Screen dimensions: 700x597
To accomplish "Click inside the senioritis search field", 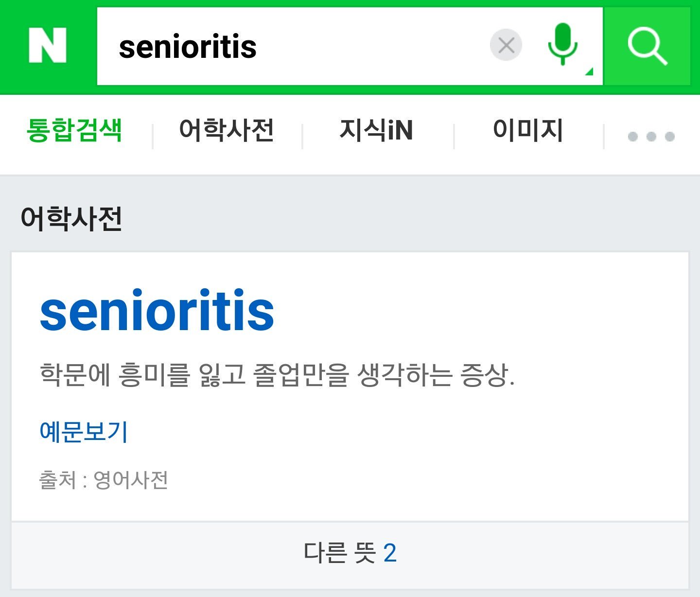I will 292,46.
